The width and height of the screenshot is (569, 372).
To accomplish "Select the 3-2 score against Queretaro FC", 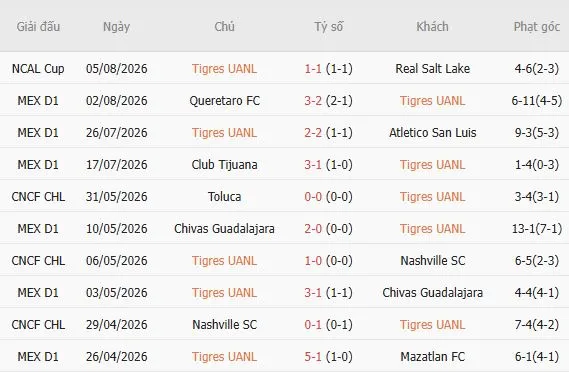I will click(313, 101).
